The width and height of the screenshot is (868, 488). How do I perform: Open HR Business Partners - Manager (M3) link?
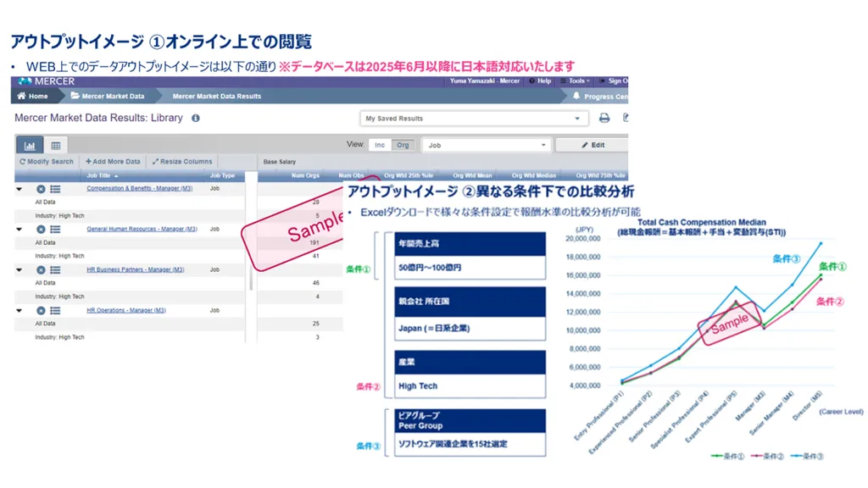(135, 270)
